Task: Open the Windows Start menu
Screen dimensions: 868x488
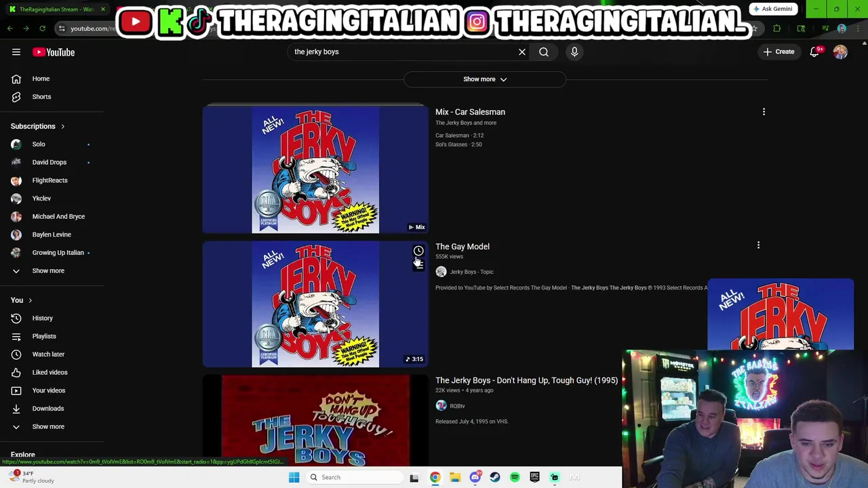Action: [294, 477]
